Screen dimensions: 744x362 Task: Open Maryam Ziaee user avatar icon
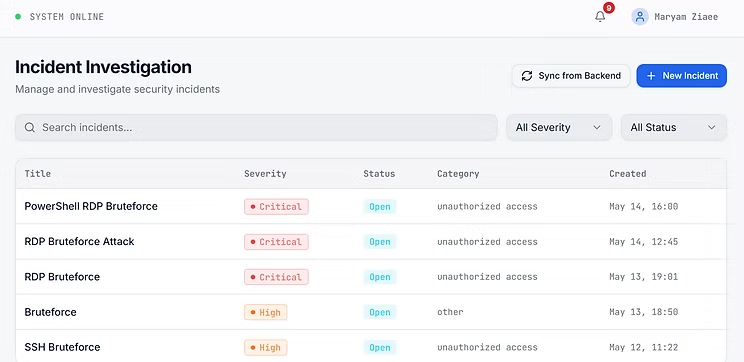click(640, 17)
